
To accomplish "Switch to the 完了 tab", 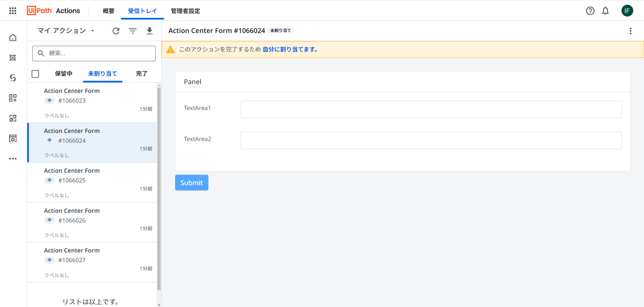I will (142, 74).
